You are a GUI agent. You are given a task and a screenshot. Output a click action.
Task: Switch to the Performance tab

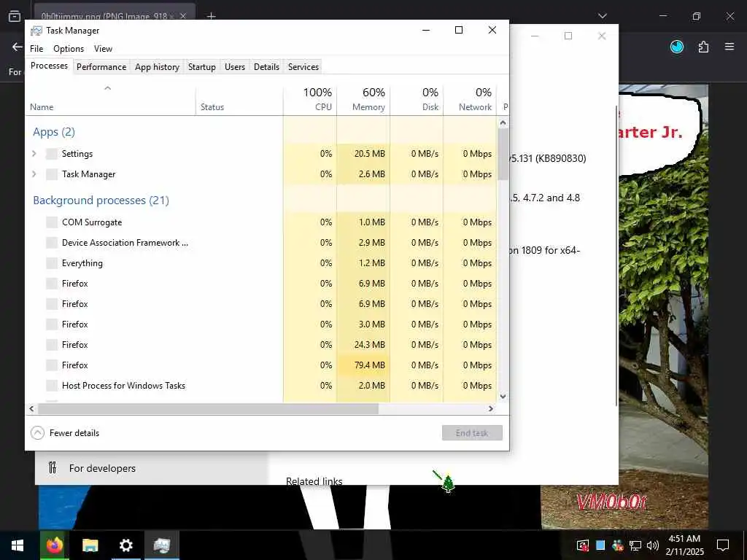click(101, 66)
